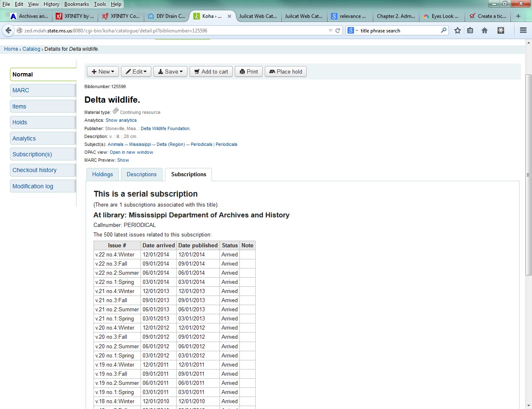The width and height of the screenshot is (532, 409).
Task: Switch to the Holdings tab
Action: point(102,175)
